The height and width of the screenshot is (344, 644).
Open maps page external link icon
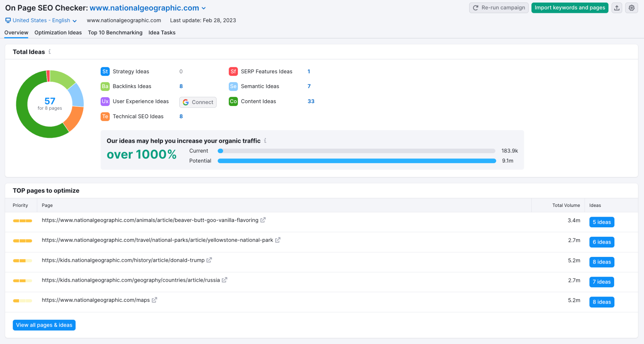tap(154, 300)
